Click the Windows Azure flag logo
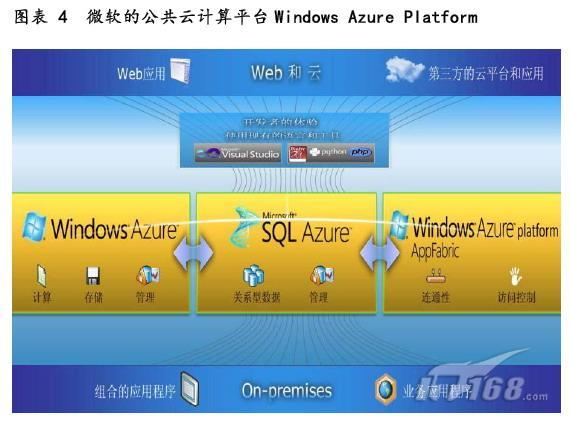Viewport: 570px width, 422px height. point(35,226)
